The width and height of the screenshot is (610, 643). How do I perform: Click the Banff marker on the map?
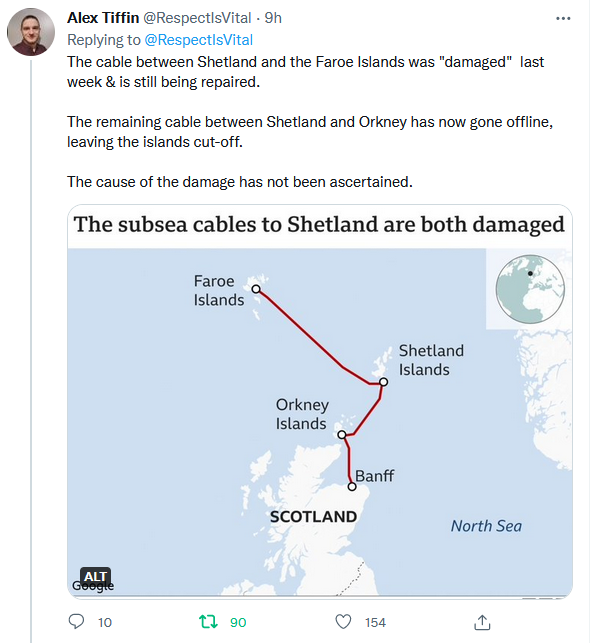[352, 487]
